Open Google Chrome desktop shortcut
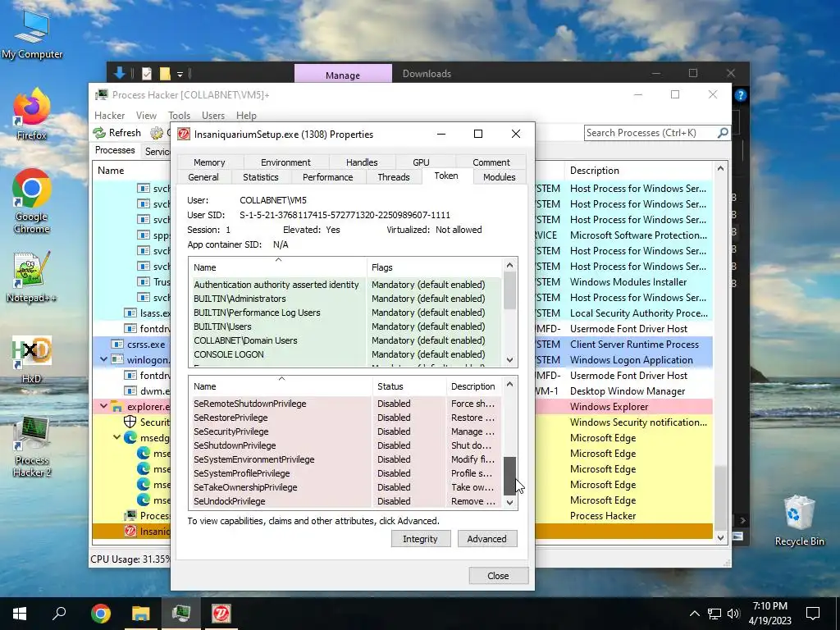The width and height of the screenshot is (840, 630). (x=32, y=202)
